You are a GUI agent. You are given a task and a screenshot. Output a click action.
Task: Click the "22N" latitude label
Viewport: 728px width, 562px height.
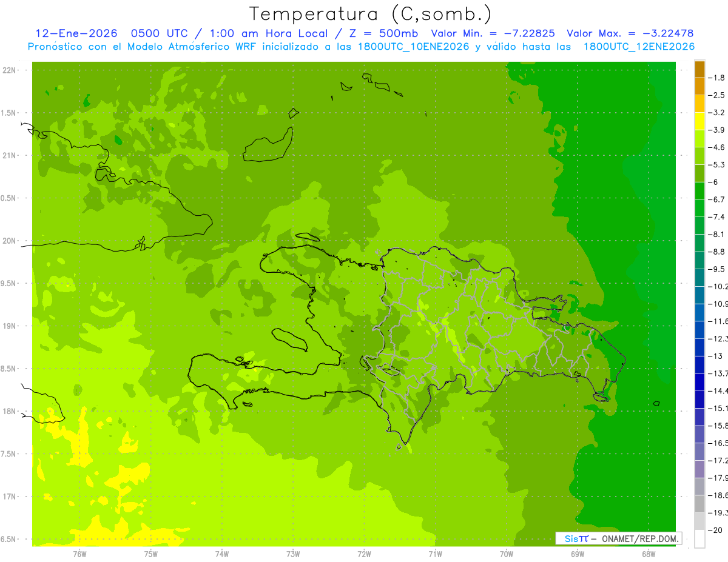coord(8,70)
